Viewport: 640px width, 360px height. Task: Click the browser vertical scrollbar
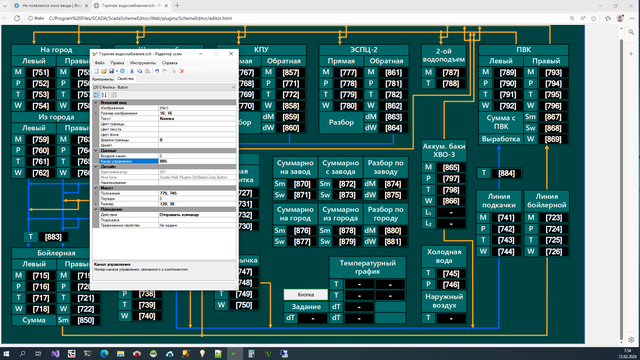pos(621,184)
